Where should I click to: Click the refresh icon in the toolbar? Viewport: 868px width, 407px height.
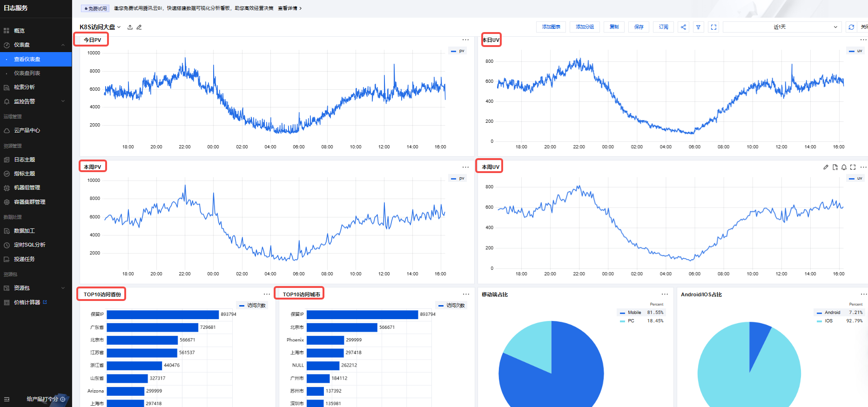click(851, 27)
